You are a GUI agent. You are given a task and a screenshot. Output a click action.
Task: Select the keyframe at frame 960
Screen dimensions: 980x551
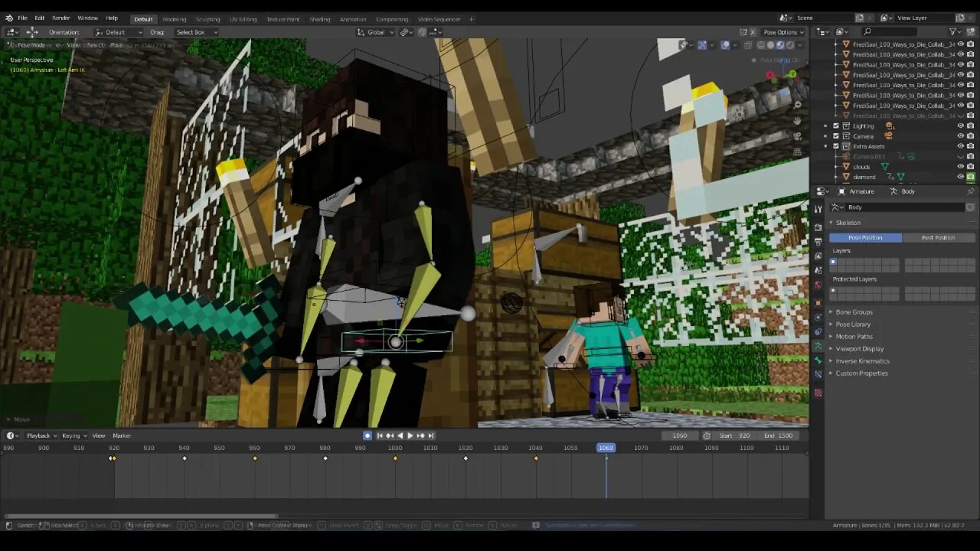click(x=255, y=458)
